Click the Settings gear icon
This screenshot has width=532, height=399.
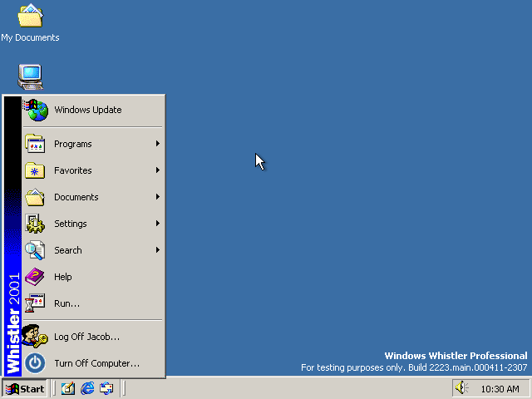click(x=35, y=224)
